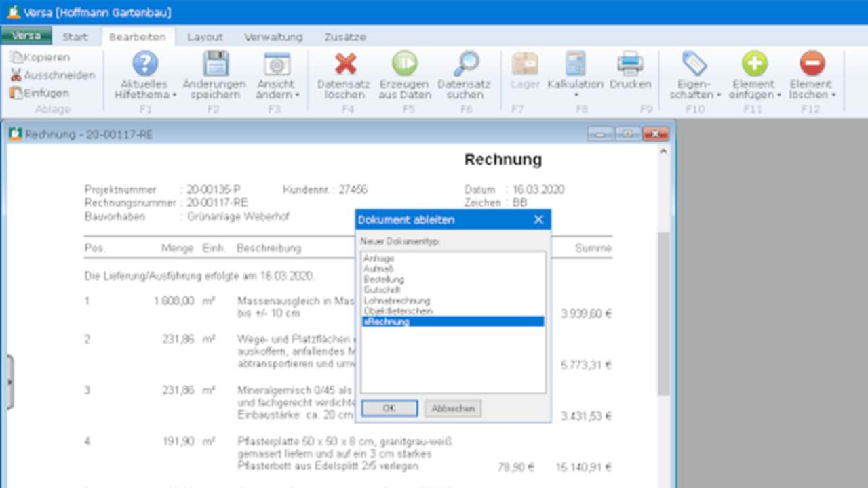Select the Bearbeiten ribbon tab

[138, 37]
